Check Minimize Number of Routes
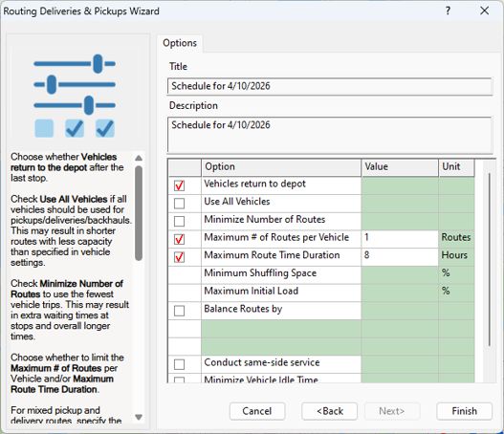This screenshot has height=434, width=504. click(179, 222)
